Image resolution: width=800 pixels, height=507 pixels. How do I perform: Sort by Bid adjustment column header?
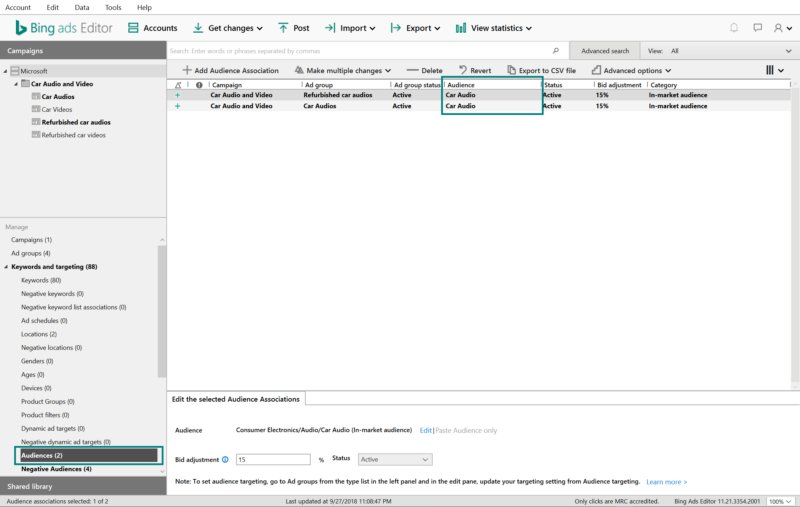pos(619,85)
